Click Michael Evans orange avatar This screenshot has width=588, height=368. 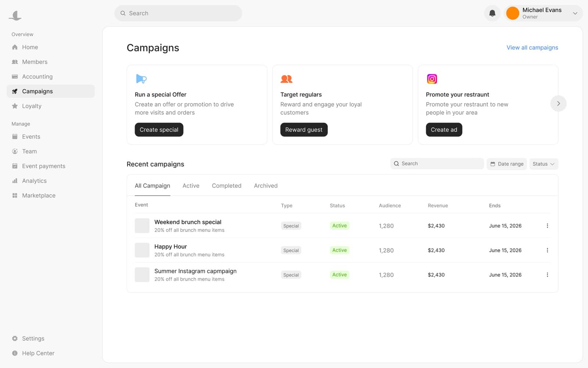pos(512,13)
